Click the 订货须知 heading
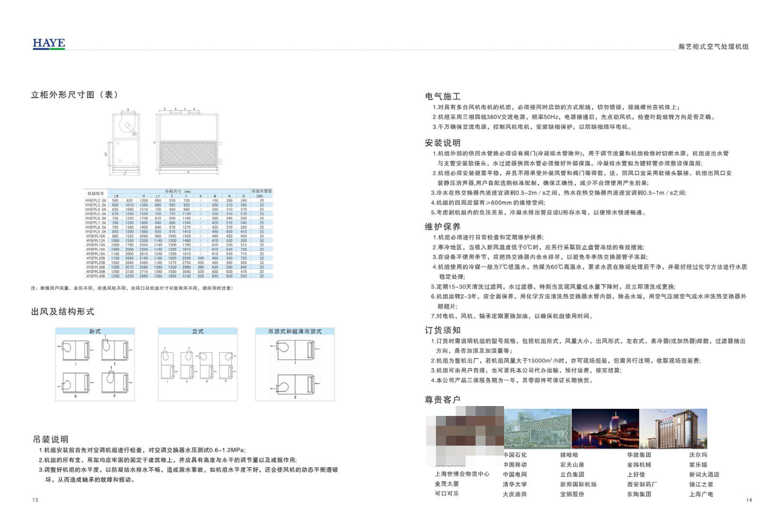Image resolution: width=779 pixels, height=532 pixels. click(x=442, y=330)
